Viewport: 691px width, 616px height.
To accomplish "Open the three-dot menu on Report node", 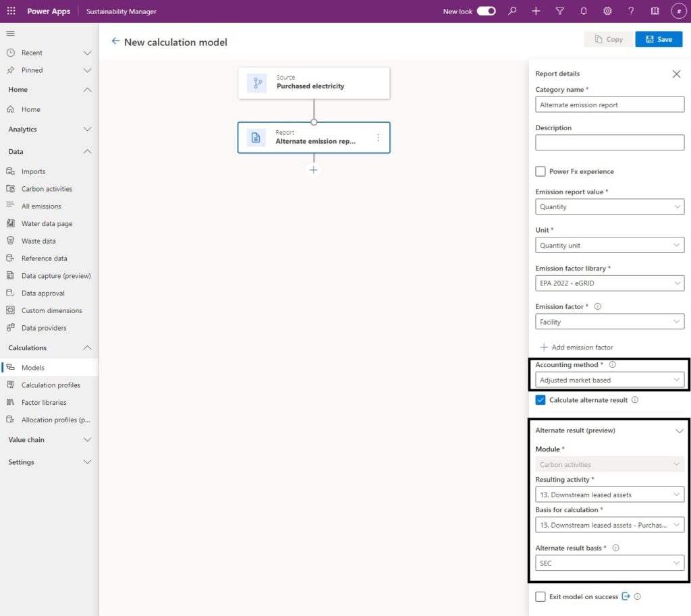I will pyautogui.click(x=378, y=138).
